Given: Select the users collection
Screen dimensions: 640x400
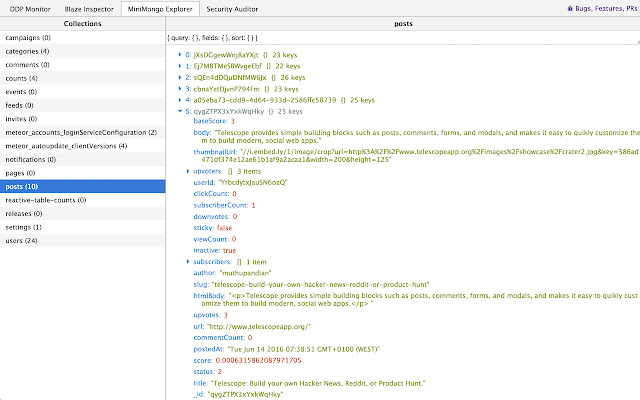Looking at the screenshot, I should click(x=22, y=241).
